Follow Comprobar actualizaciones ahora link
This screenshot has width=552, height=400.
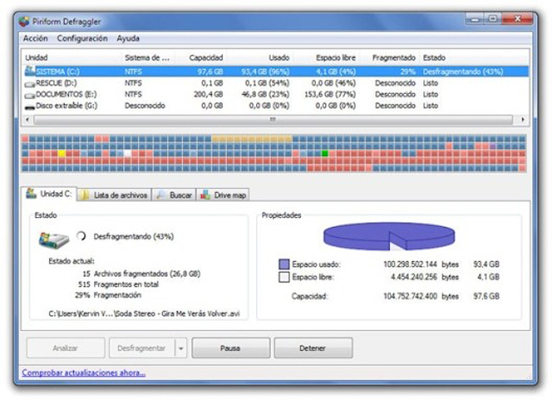pyautogui.click(x=83, y=373)
